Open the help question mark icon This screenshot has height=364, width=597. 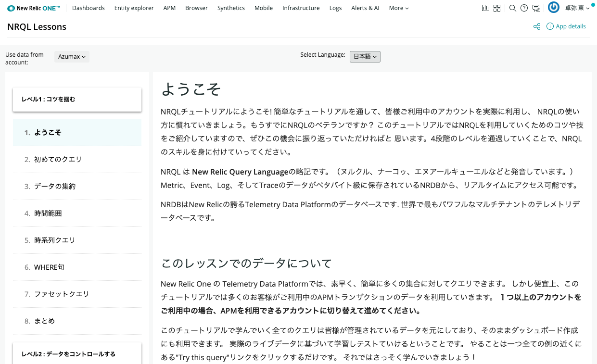point(524,8)
